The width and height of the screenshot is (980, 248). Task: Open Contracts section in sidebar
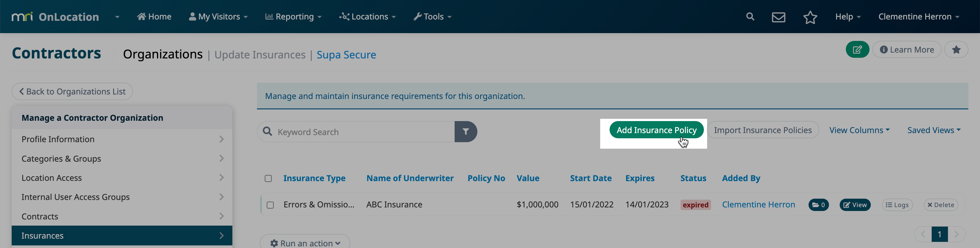click(122, 217)
